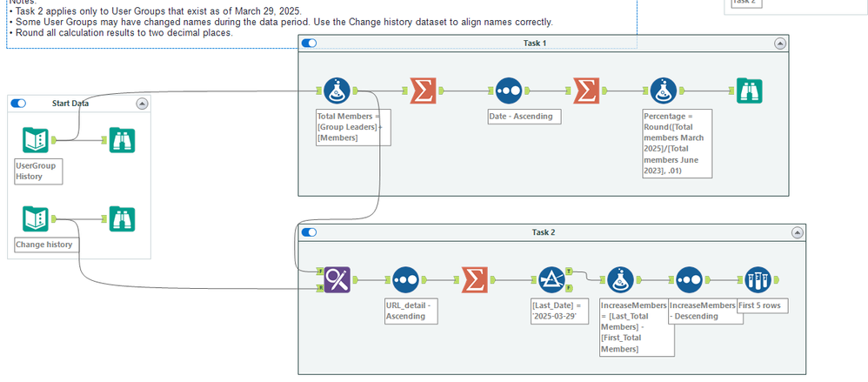The width and height of the screenshot is (868, 382).
Task: Click the URL_detail - Ascending annotation
Action: coord(411,312)
